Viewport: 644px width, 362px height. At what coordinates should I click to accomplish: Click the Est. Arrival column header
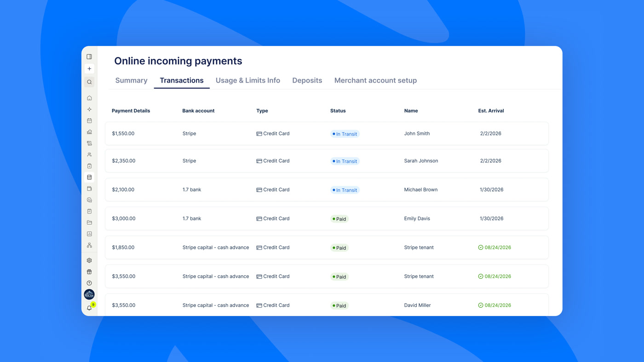[491, 111]
